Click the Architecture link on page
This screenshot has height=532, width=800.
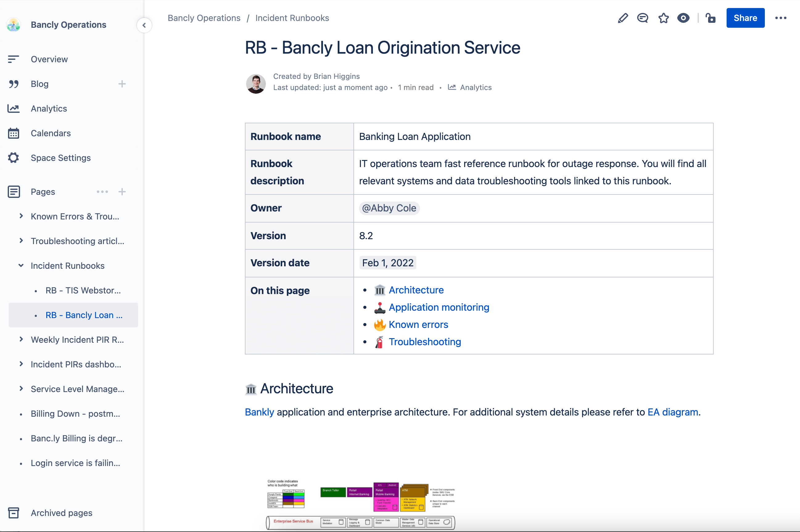coord(416,290)
